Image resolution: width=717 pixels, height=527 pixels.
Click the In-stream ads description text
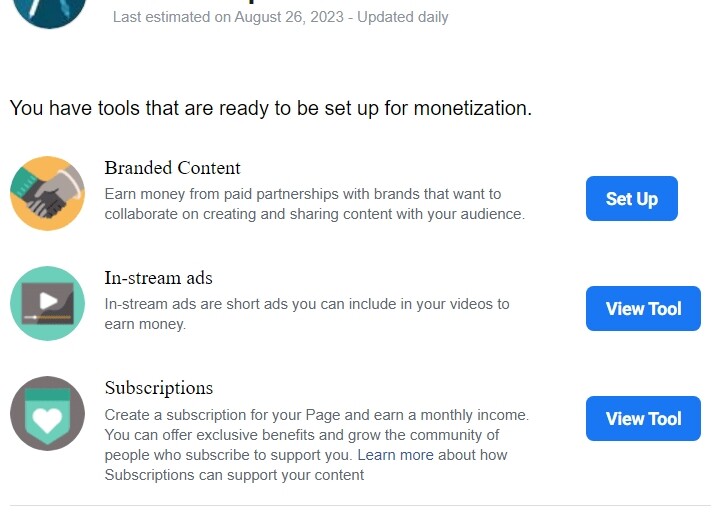(x=307, y=314)
